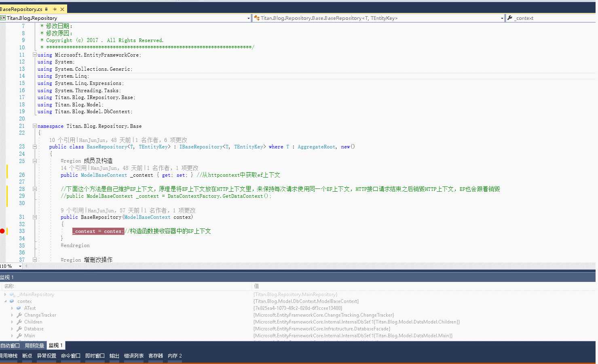Collapse the using directives block at line 11
Image resolution: width=598 pixels, height=364 pixels.
point(34,55)
